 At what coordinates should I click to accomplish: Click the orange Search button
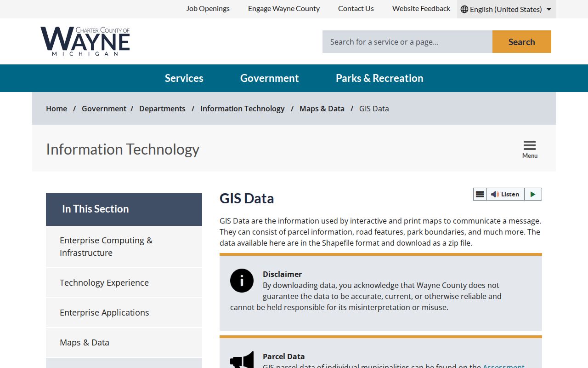click(x=522, y=42)
